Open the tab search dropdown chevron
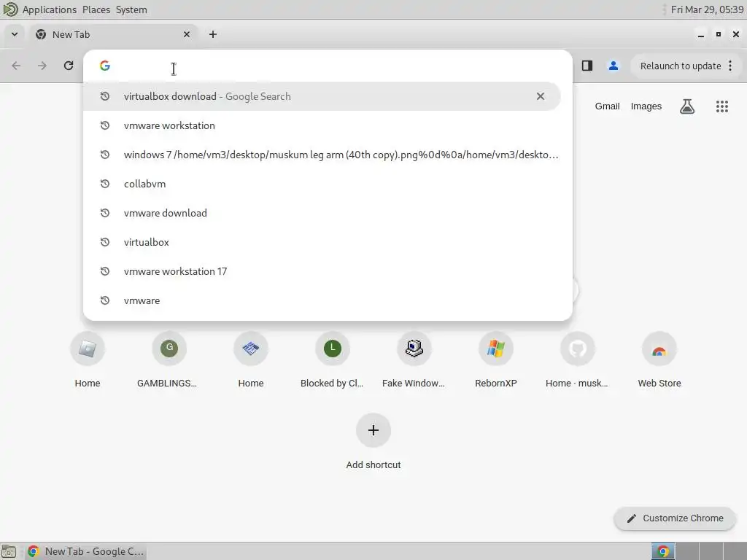747x560 pixels. 15,34
